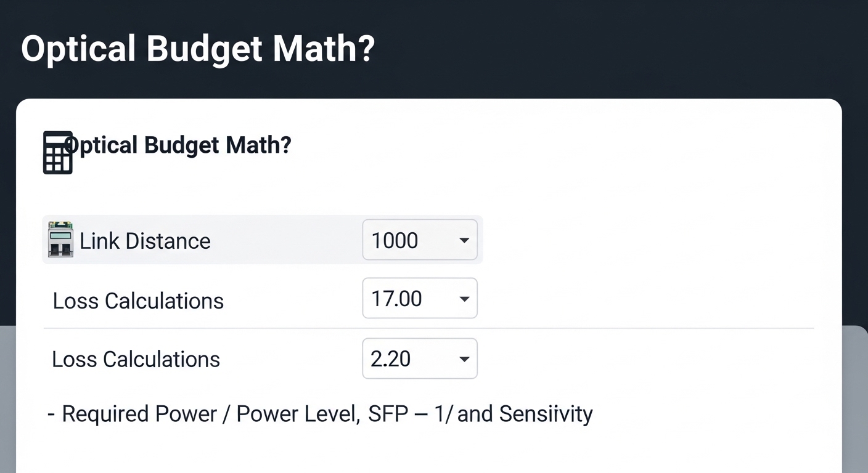Image resolution: width=868 pixels, height=473 pixels.
Task: Click the 17.00 value text
Action: pos(397,299)
